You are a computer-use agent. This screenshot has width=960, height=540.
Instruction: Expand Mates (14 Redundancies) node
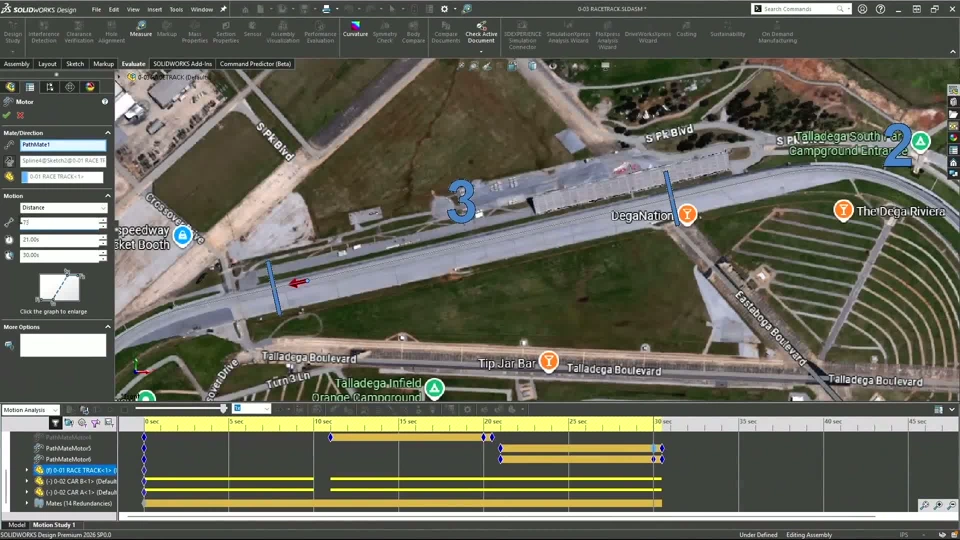click(26, 503)
